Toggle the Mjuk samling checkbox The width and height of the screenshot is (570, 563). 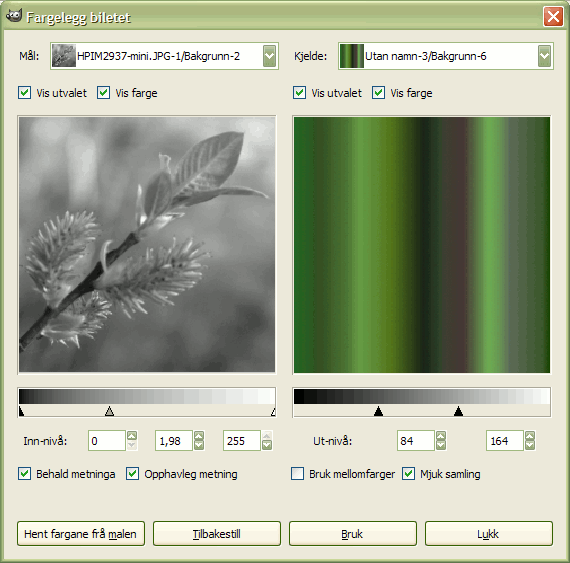[408, 474]
